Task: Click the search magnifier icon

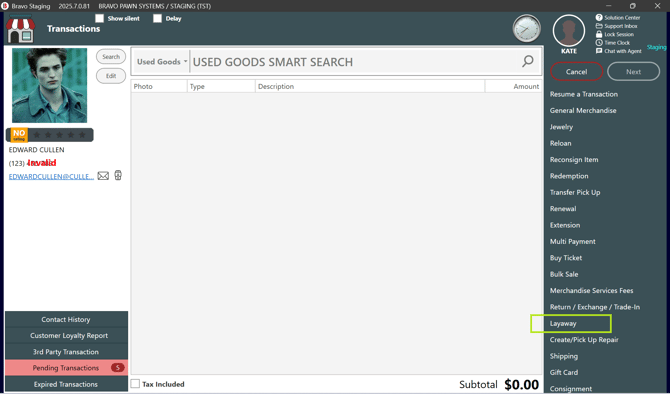Action: 528,61
